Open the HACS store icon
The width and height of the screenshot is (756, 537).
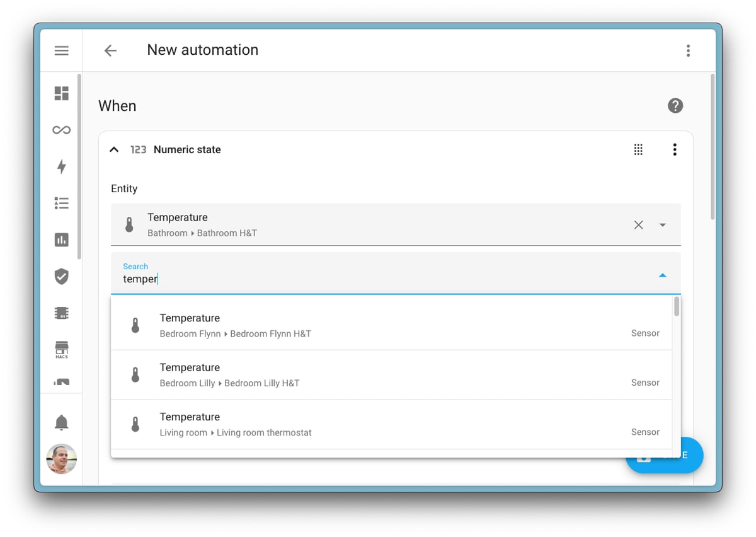tap(61, 349)
